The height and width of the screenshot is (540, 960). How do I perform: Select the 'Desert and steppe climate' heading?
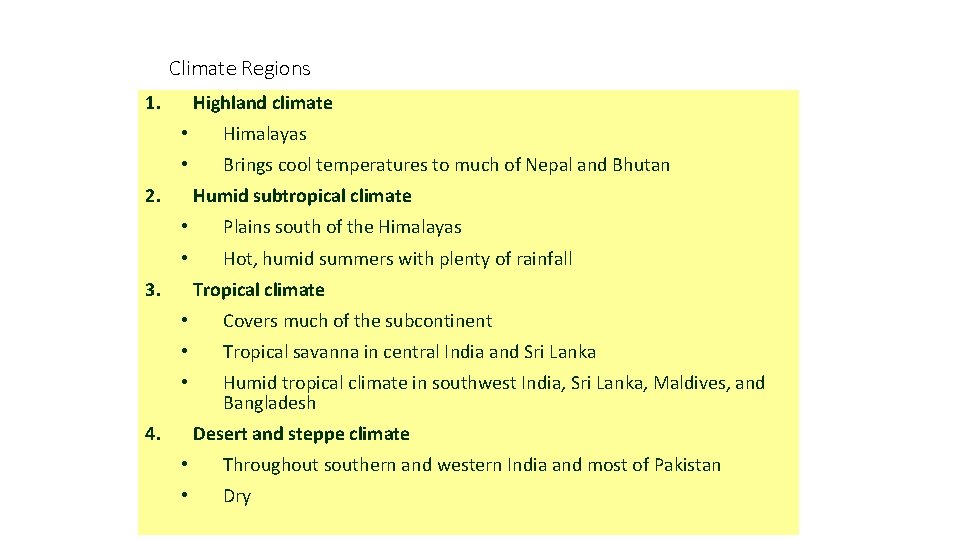[301, 434]
